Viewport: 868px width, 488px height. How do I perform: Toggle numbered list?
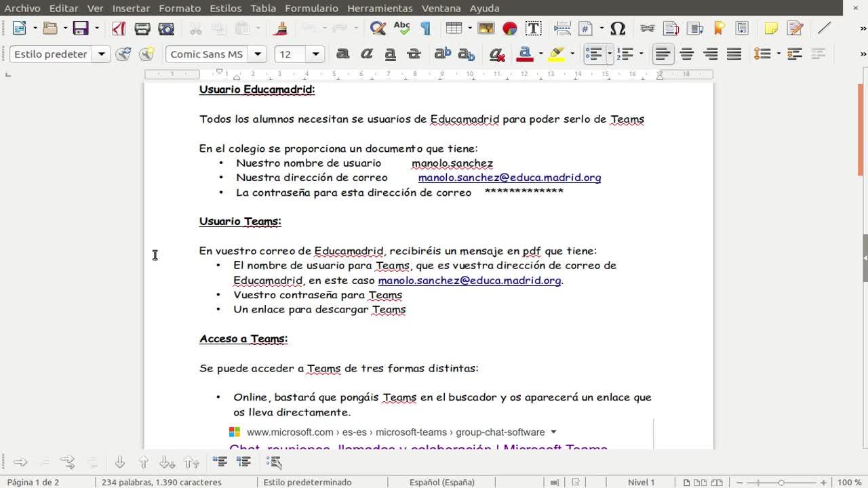click(x=626, y=54)
